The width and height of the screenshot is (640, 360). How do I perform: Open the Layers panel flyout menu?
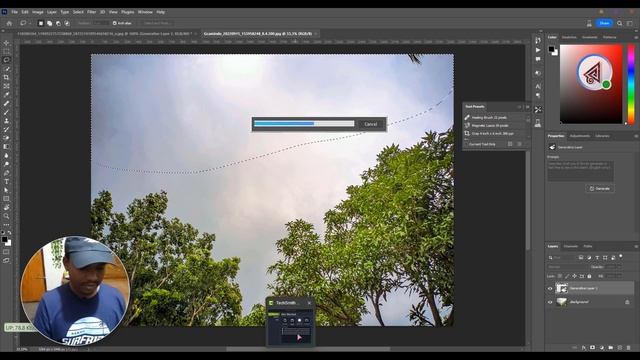(x=636, y=246)
